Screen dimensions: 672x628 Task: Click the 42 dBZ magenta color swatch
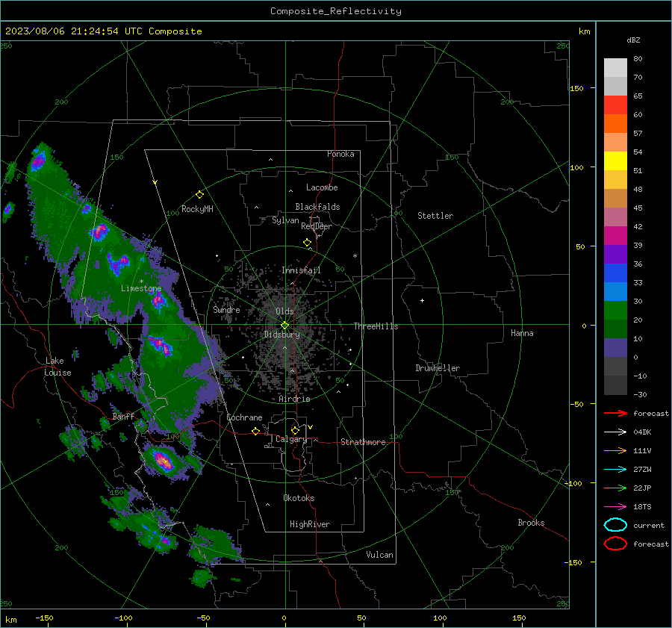(615, 236)
